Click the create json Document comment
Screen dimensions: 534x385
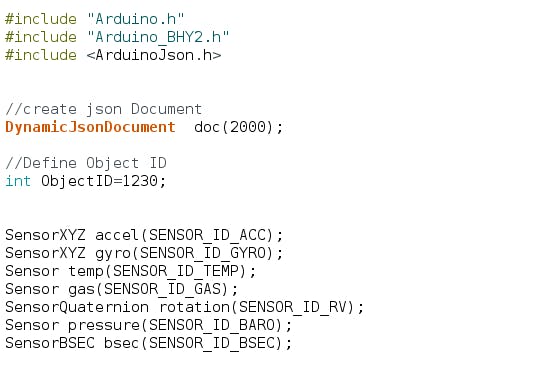(x=104, y=109)
